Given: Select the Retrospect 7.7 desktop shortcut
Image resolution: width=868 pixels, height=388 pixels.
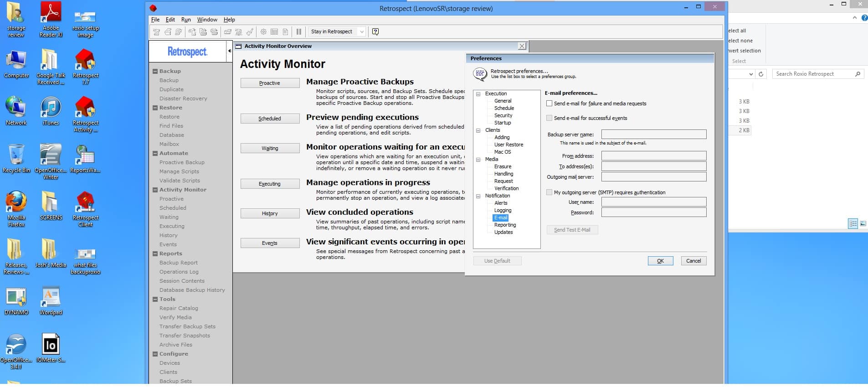Looking at the screenshot, I should (86, 67).
